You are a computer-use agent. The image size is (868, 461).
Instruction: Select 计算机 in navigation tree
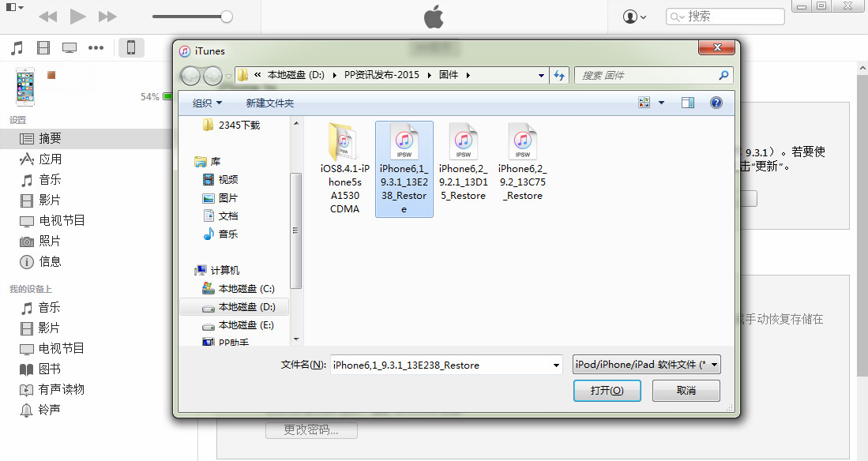(217, 270)
